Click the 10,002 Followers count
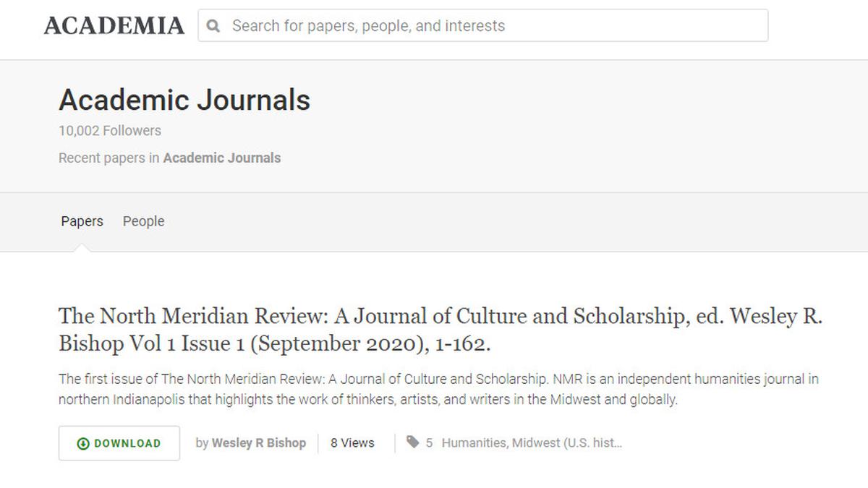The width and height of the screenshot is (868, 488). point(110,131)
